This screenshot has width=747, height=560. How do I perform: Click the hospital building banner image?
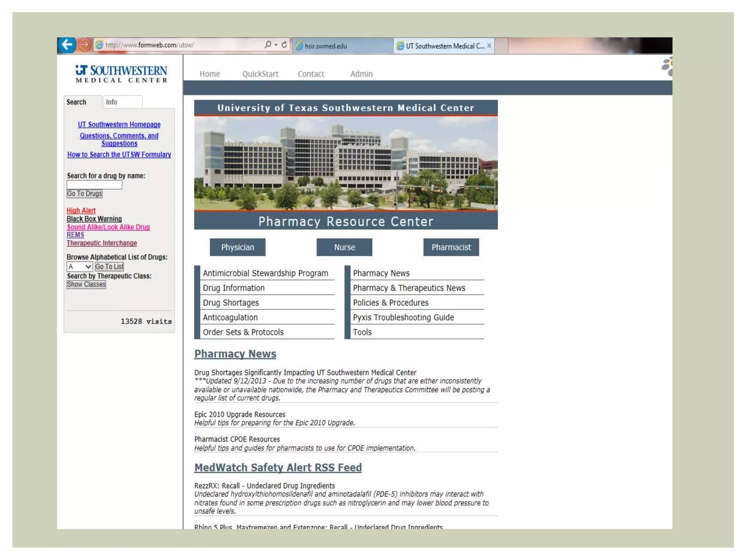(x=345, y=163)
